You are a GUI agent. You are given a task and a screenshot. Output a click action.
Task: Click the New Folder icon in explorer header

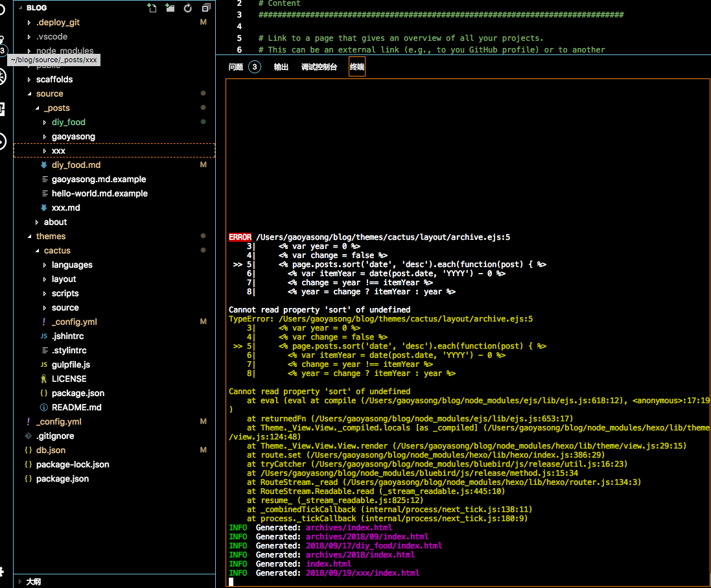pyautogui.click(x=170, y=8)
